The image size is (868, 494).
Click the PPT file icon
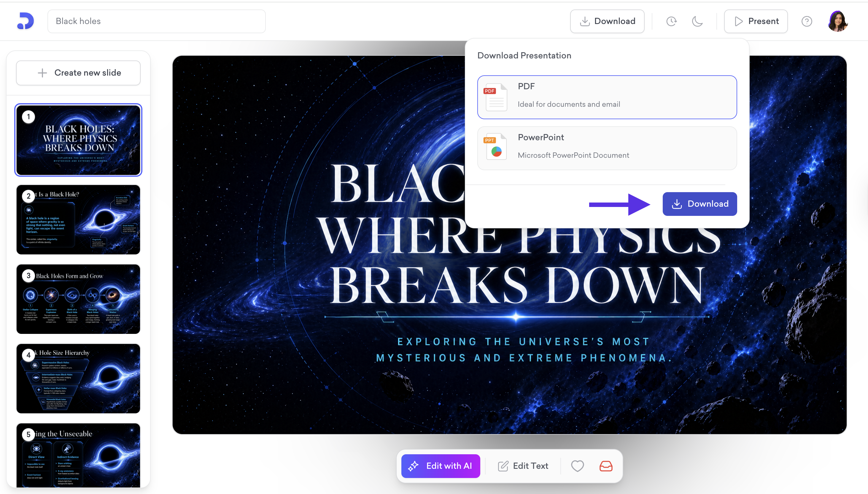(496, 146)
